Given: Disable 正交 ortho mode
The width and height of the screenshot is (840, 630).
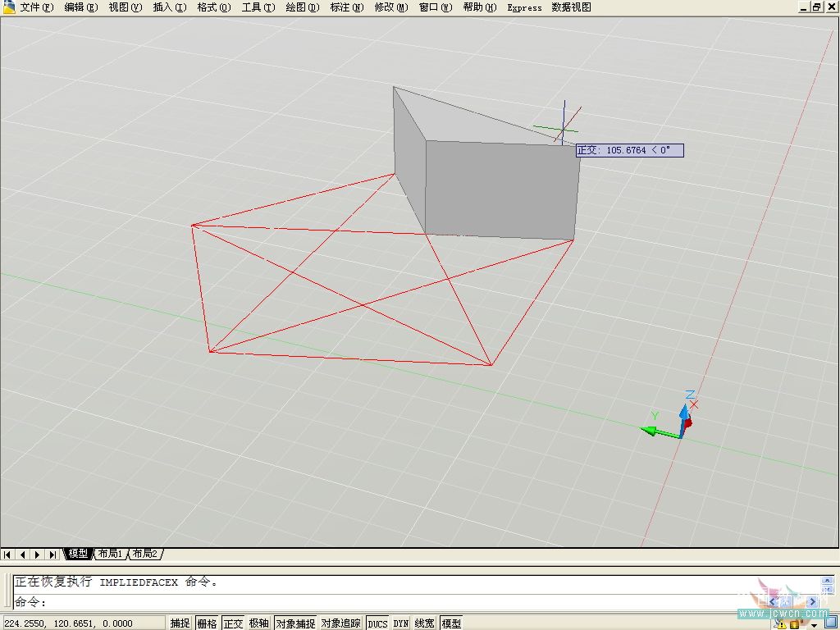Looking at the screenshot, I should click(234, 623).
